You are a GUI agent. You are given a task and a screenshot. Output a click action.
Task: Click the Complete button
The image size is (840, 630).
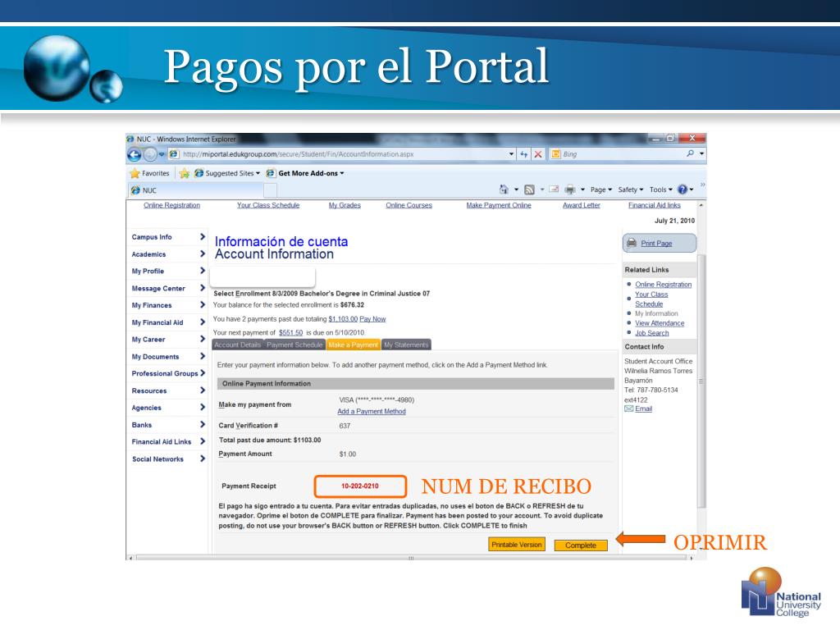[581, 546]
